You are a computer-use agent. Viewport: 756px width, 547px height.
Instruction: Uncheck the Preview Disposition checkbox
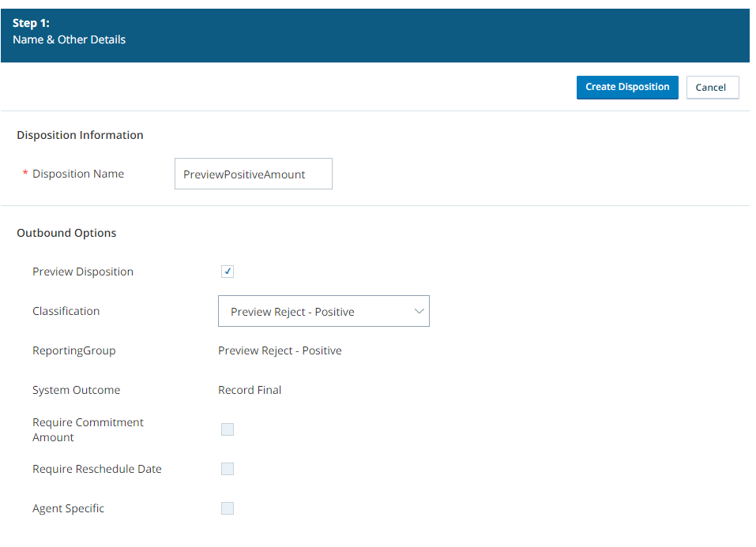click(x=227, y=272)
